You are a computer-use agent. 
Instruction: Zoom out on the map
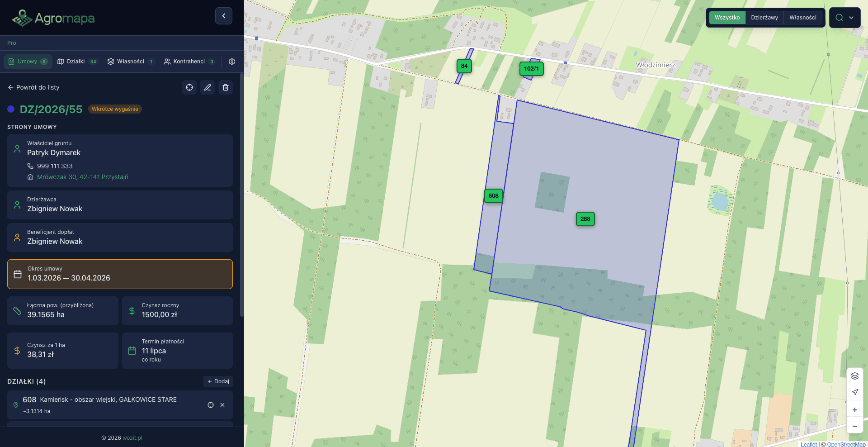pyautogui.click(x=854, y=426)
